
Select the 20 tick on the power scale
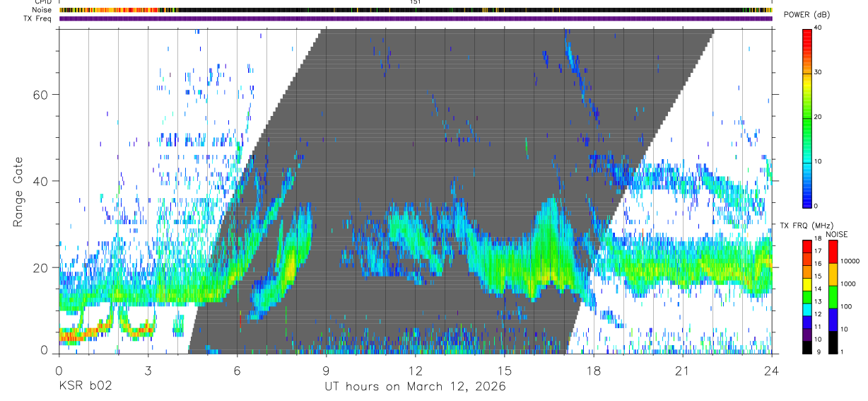[819, 117]
